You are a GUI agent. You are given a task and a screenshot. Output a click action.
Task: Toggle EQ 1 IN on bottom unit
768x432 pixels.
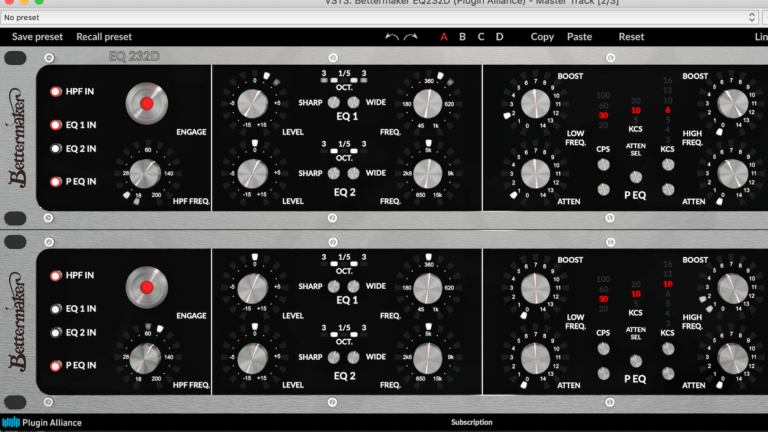point(56,309)
